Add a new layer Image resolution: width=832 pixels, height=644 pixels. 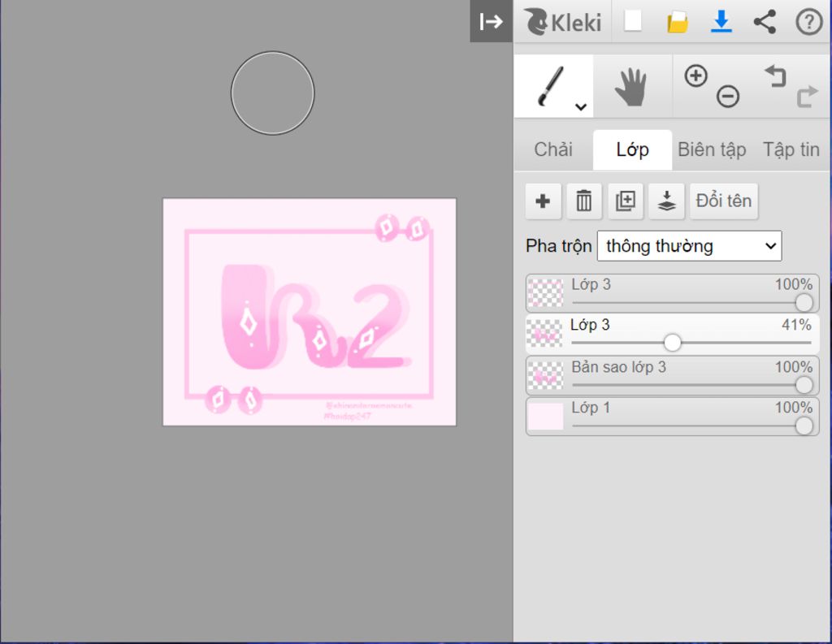(x=543, y=201)
